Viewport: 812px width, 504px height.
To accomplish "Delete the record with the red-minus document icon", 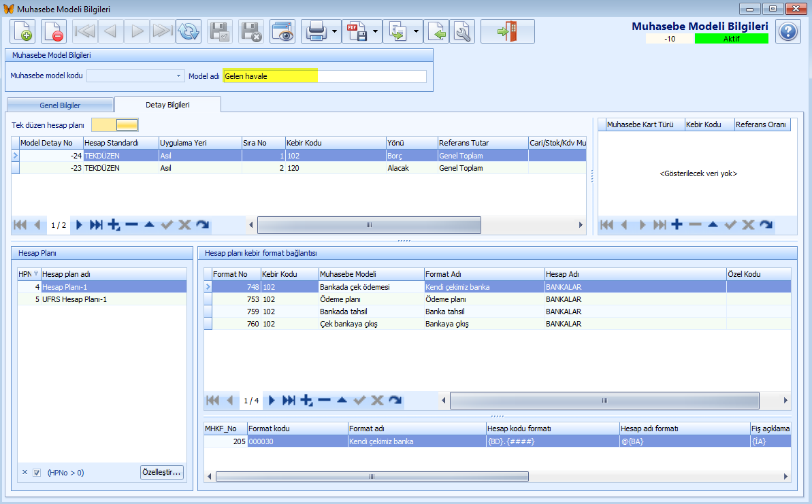I will (x=53, y=31).
